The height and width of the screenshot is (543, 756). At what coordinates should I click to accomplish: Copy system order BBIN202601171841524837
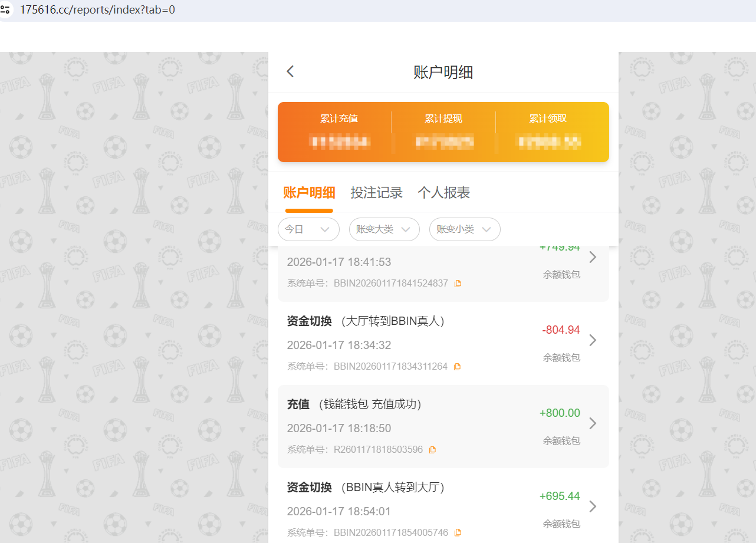pyautogui.click(x=457, y=283)
